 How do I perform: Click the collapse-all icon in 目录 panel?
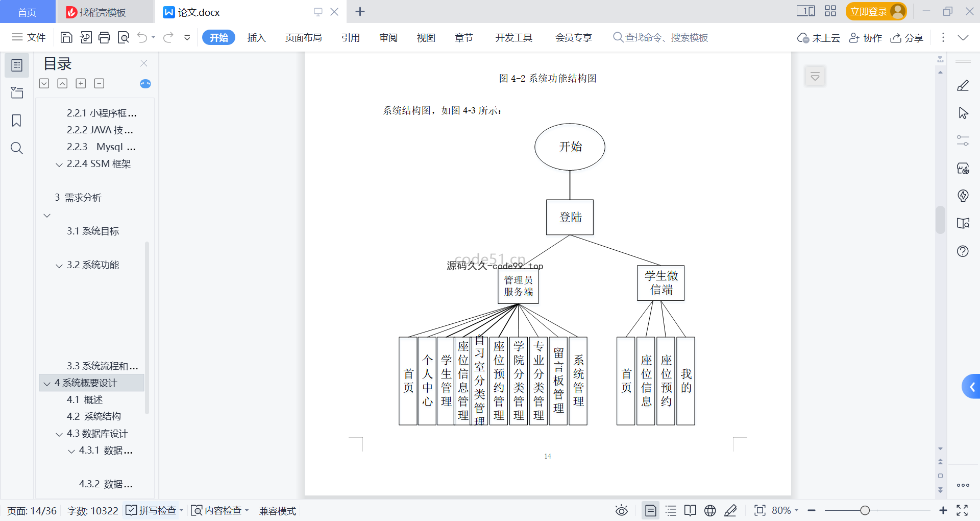coord(62,83)
